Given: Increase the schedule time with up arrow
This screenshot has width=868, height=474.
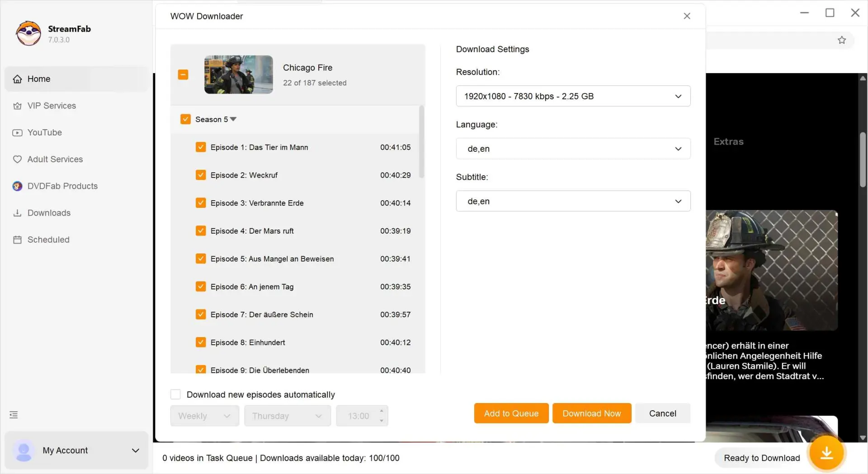Looking at the screenshot, I should [382, 411].
